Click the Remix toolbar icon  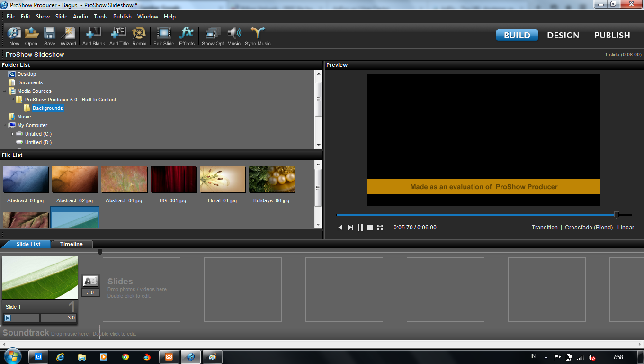[x=139, y=36]
